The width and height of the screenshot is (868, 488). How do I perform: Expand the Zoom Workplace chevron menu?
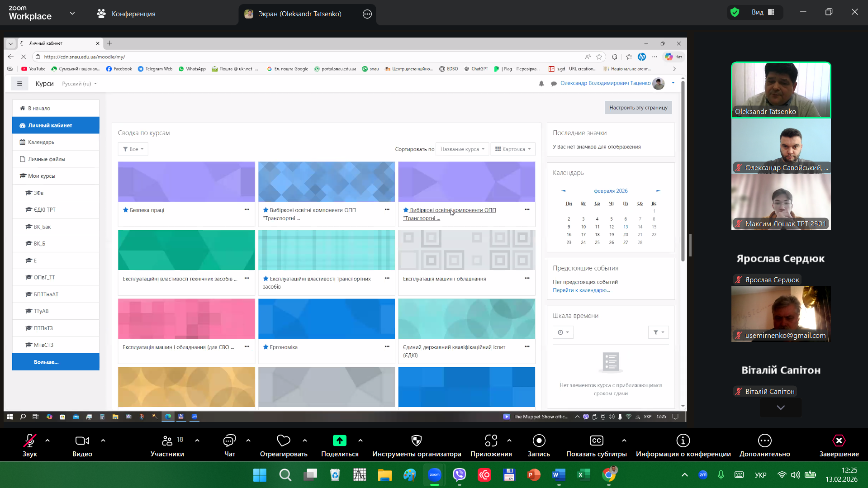(x=72, y=14)
